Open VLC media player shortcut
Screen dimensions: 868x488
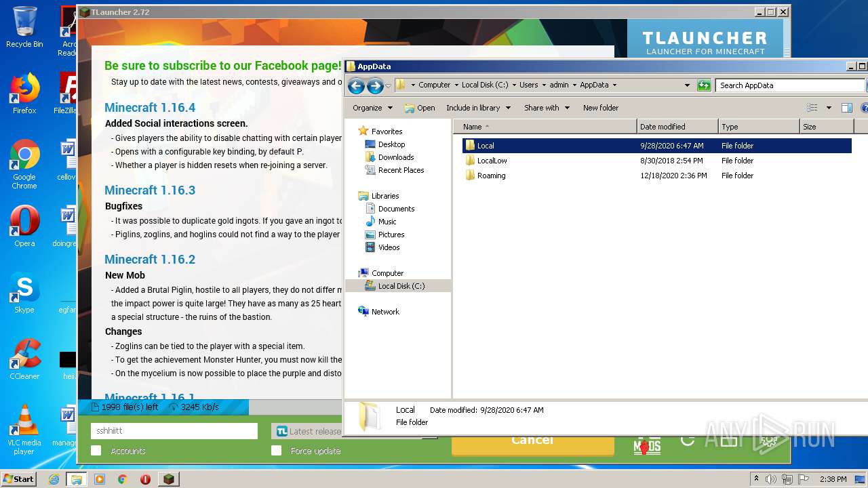tap(24, 430)
